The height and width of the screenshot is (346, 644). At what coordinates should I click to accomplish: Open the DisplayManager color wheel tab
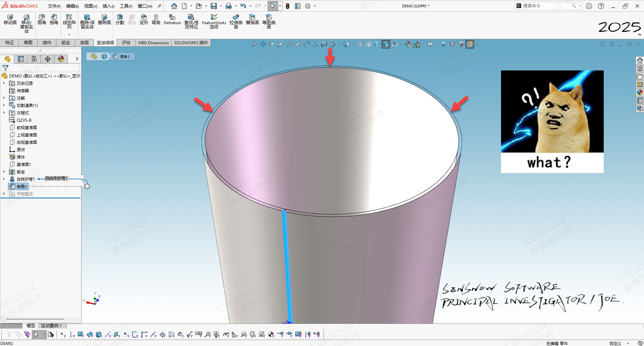[61, 59]
